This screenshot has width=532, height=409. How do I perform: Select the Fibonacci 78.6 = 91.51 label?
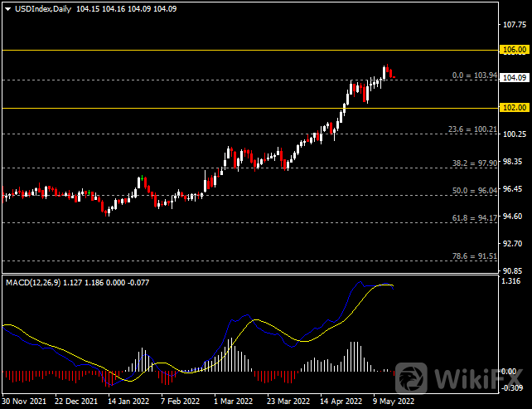(x=474, y=257)
